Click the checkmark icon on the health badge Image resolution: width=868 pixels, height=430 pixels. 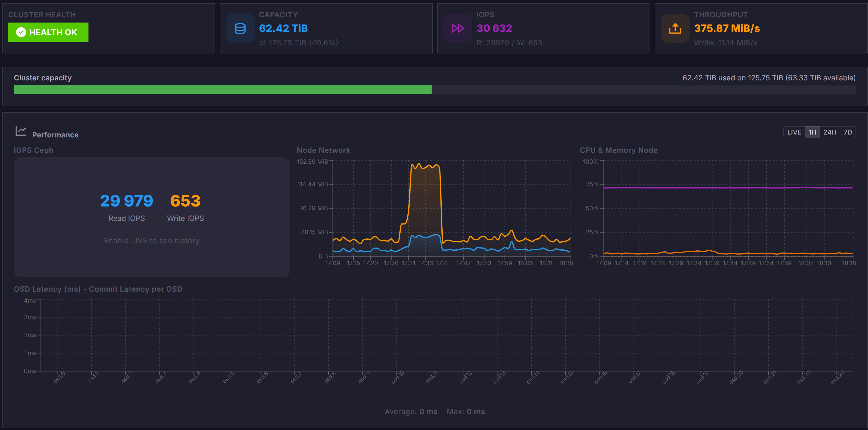click(x=21, y=32)
